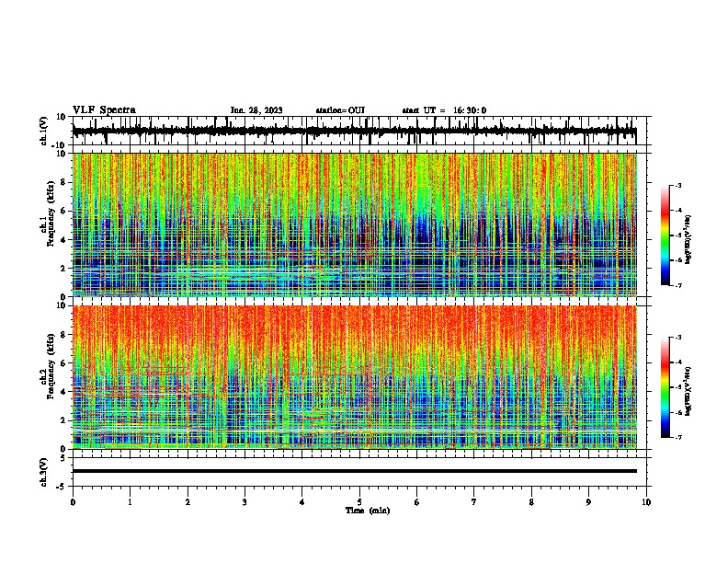Viewport: 728px width, 563px height.
Task: Click the "3" tick on the time axis
Action: tap(245, 502)
